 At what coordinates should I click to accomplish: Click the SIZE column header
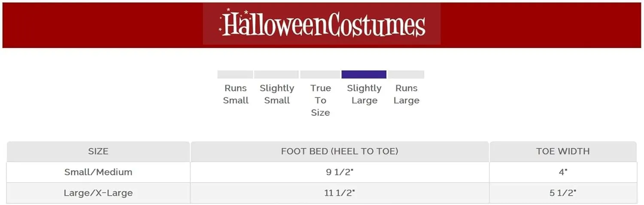(x=98, y=151)
